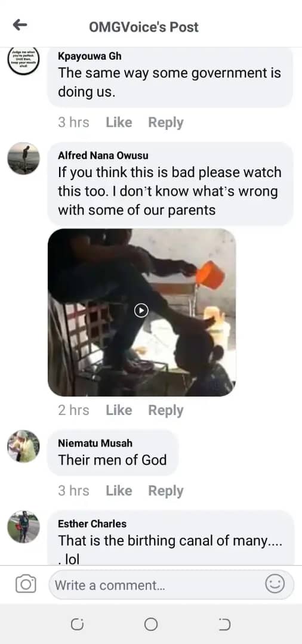302x644 pixels.
Task: Tap Android recent apps button
Action: click(x=77, y=625)
